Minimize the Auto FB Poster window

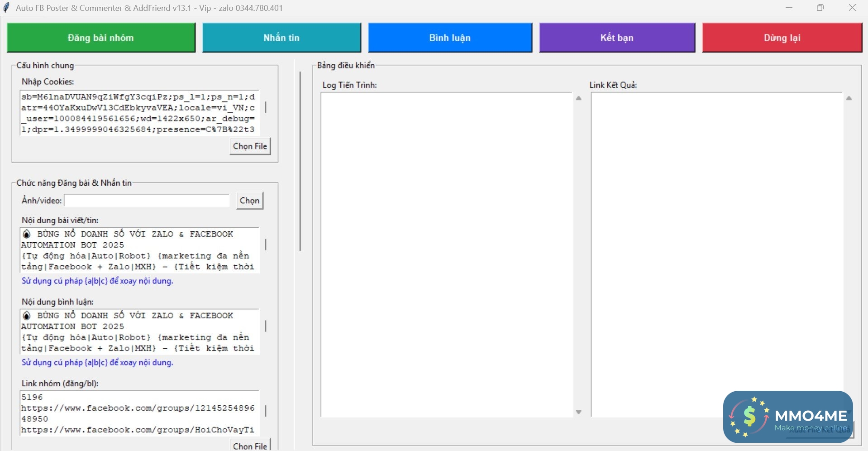pyautogui.click(x=789, y=8)
